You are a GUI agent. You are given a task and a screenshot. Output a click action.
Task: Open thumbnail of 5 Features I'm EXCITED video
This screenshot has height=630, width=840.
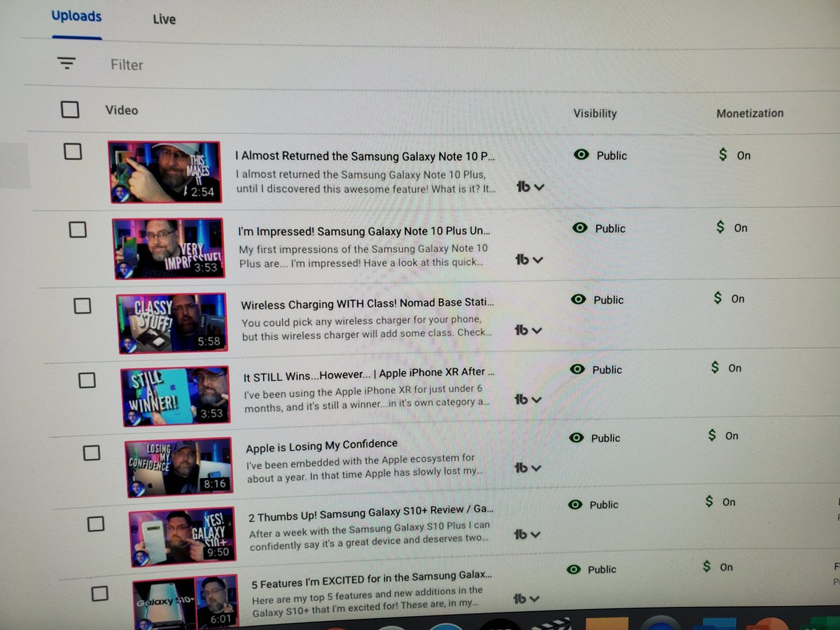click(185, 602)
